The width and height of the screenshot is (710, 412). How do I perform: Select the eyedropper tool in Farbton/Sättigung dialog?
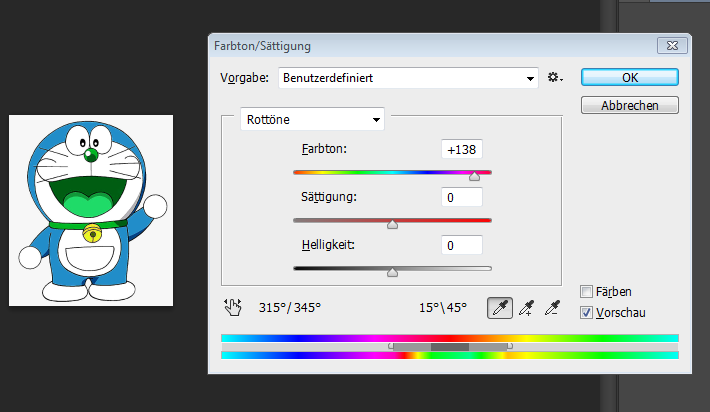(x=500, y=308)
